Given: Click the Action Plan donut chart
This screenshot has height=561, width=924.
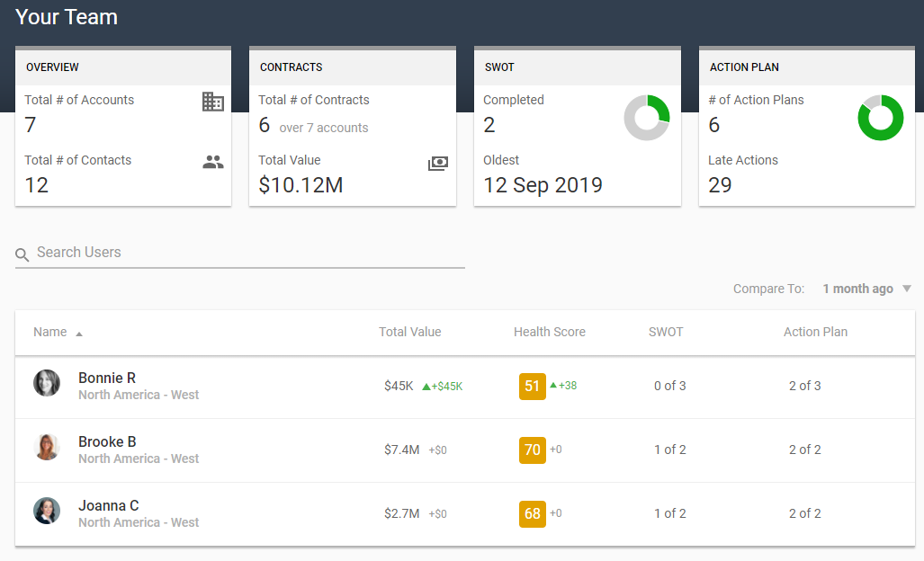Looking at the screenshot, I should tap(880, 118).
